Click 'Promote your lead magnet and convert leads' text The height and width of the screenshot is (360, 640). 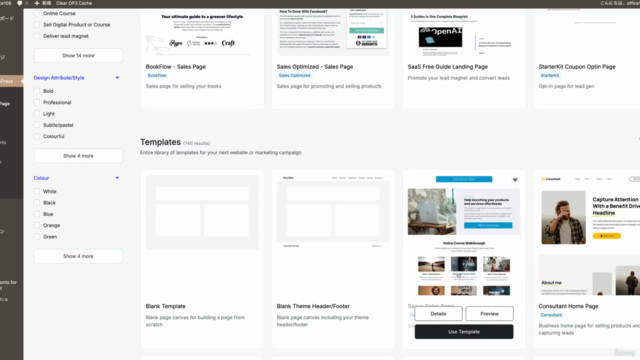point(458,78)
